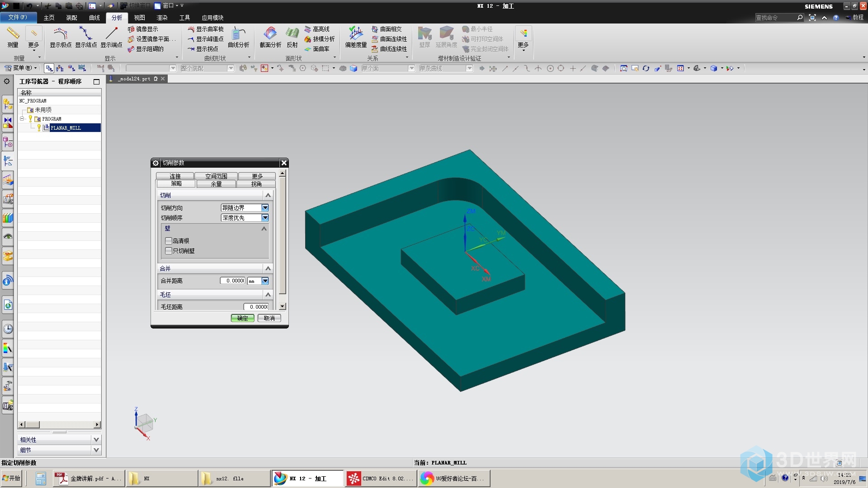Click the gear icon in 切削参数 title bar
This screenshot has width=868, height=488.
(x=156, y=163)
